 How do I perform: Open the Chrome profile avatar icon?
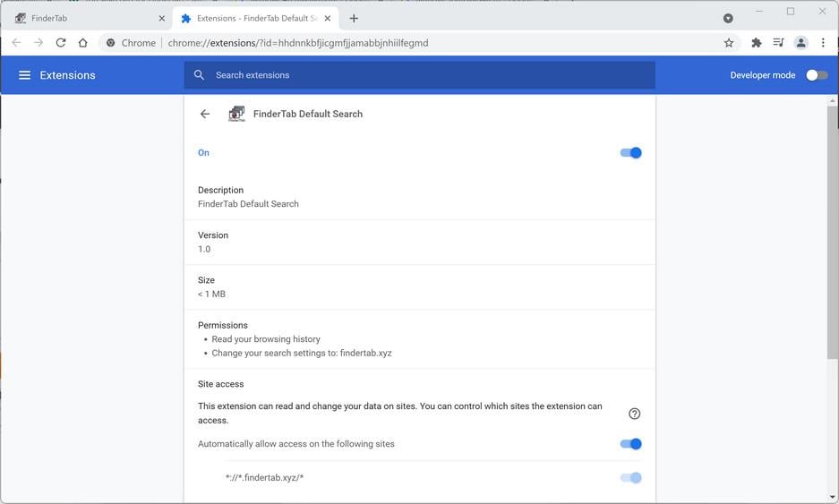point(800,43)
